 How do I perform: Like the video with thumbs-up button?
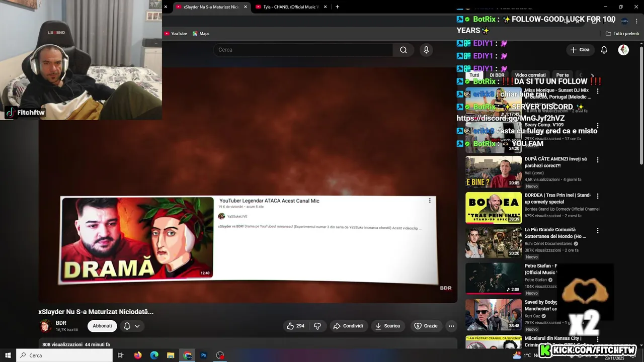click(x=296, y=326)
